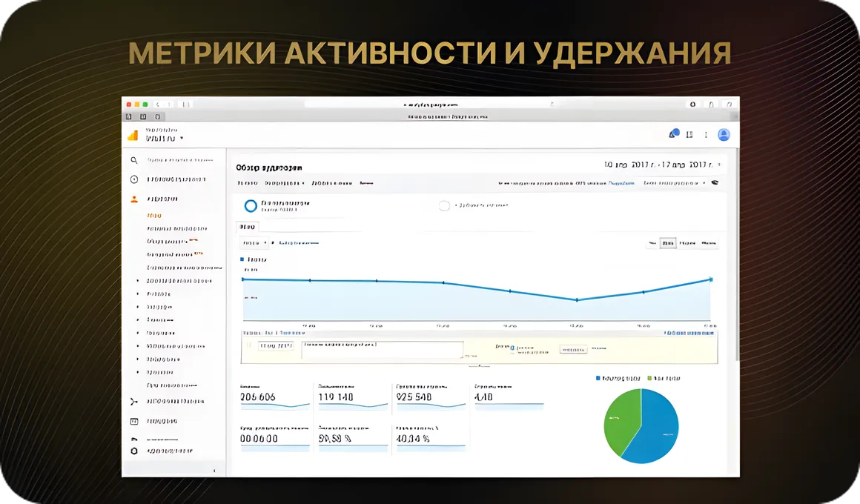Click the blue link in the sampling notice
860x504 pixels.
coord(621,183)
